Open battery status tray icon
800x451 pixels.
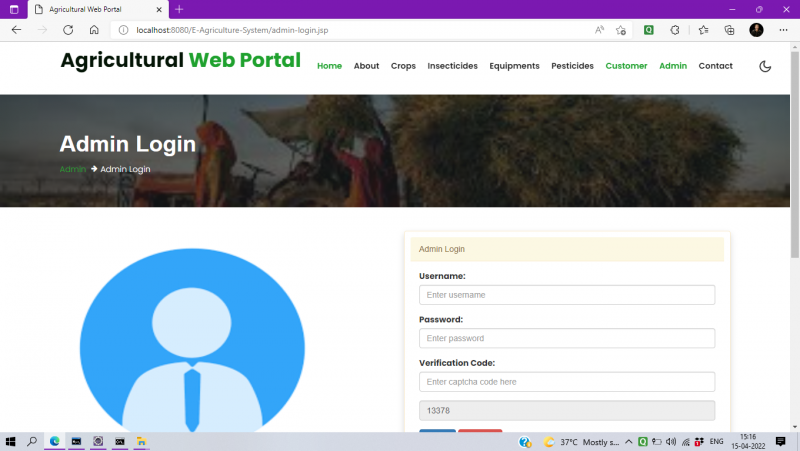[657, 442]
